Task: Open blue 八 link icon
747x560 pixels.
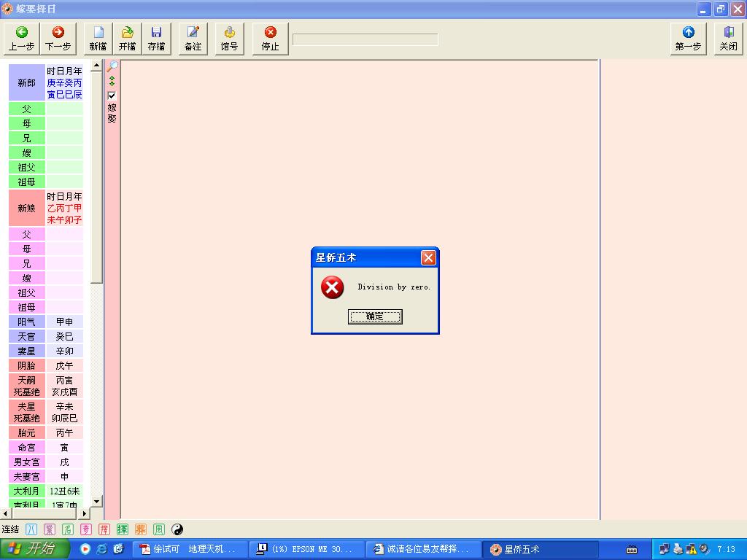Action: pos(31,529)
